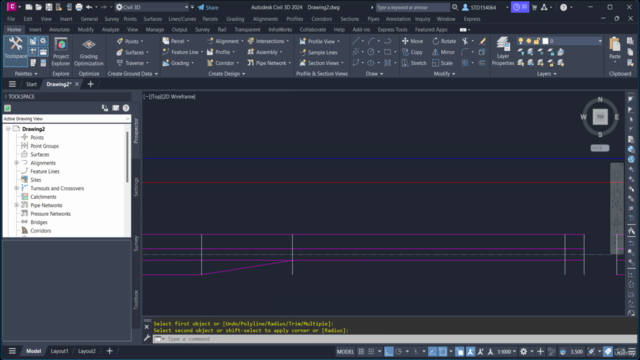This screenshot has height=360, width=640.
Task: Toggle the layer lock icon
Action: point(537,41)
